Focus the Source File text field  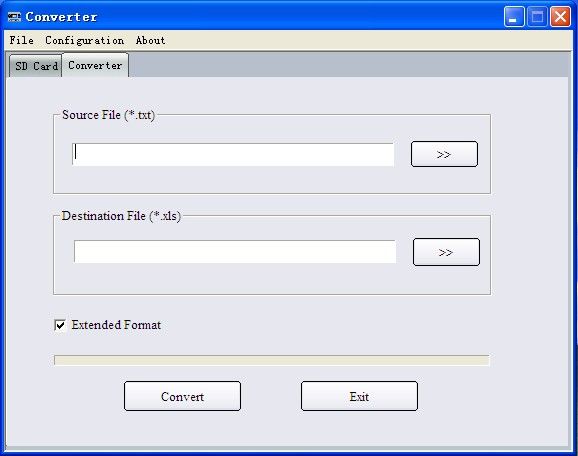(x=233, y=154)
